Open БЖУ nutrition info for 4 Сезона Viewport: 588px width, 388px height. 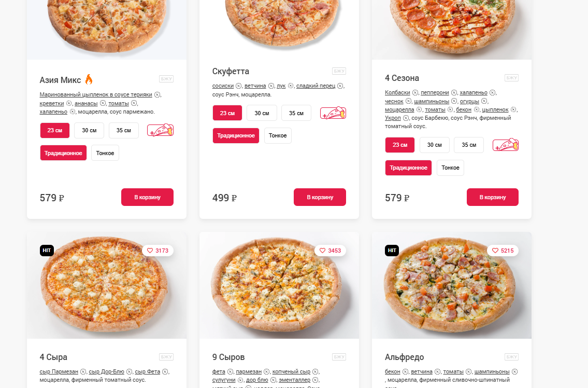(511, 78)
